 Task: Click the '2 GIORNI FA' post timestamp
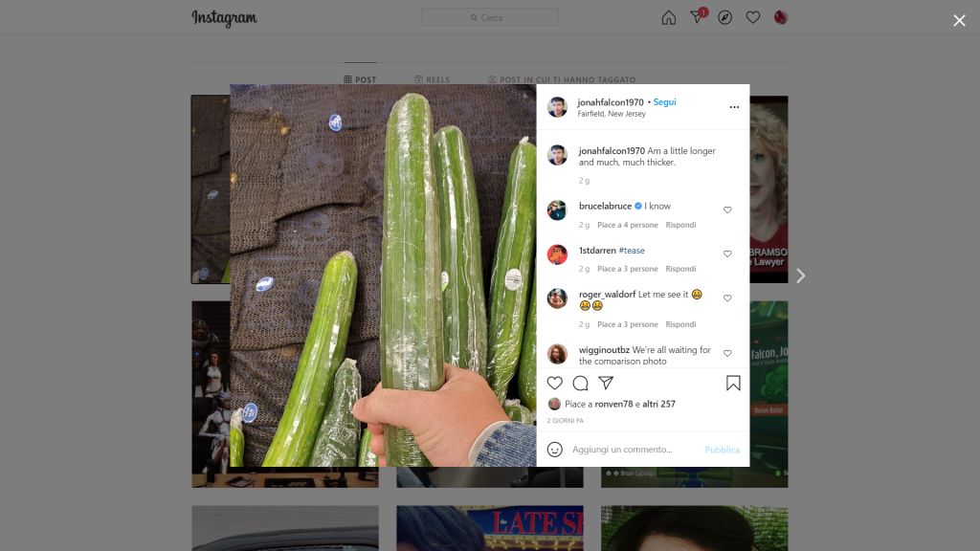(565, 421)
